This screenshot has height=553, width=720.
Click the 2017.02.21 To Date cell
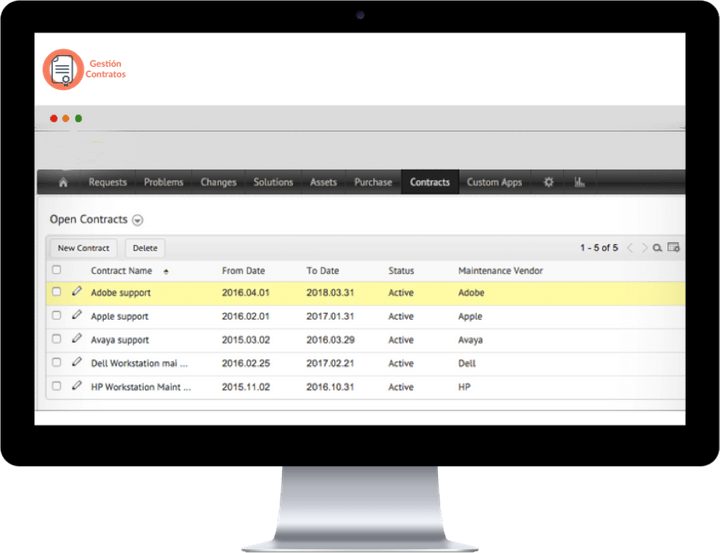(x=330, y=363)
